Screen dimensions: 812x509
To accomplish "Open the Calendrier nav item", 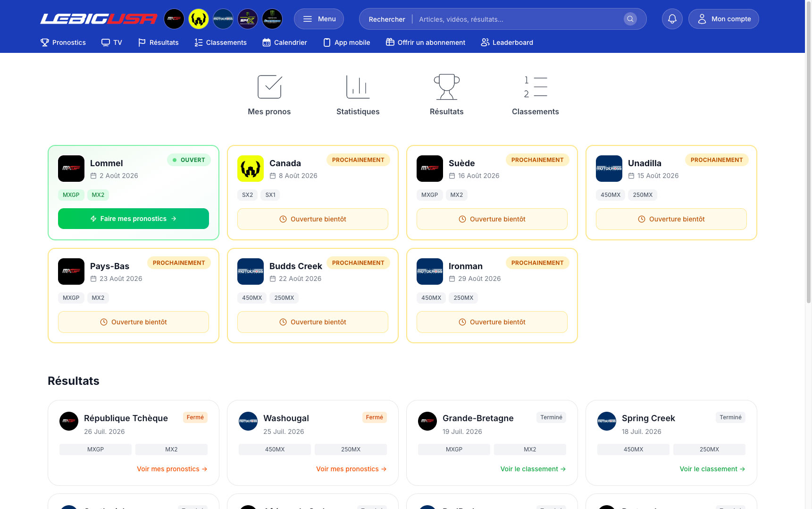I will 285,42.
